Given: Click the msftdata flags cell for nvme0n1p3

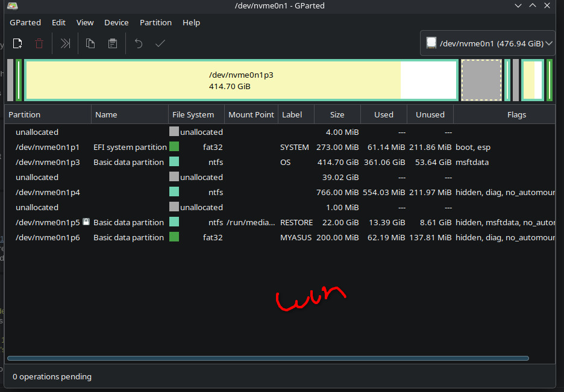Looking at the screenshot, I should pos(472,162).
